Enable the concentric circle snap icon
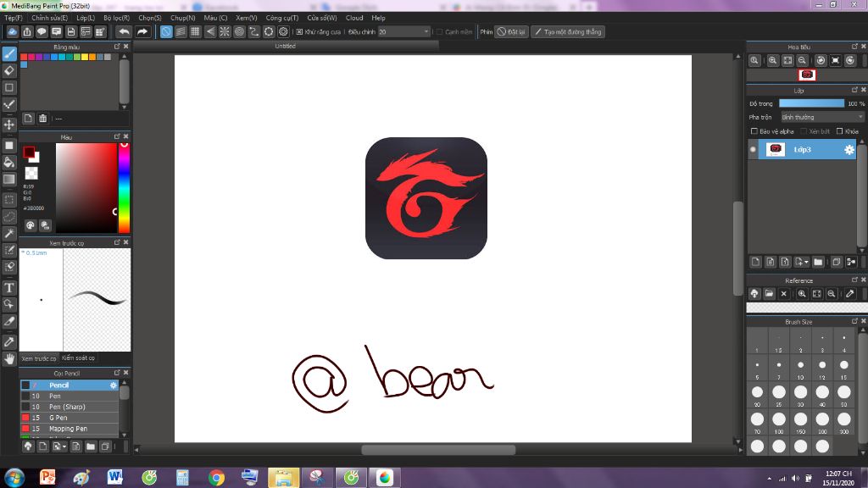 point(239,31)
